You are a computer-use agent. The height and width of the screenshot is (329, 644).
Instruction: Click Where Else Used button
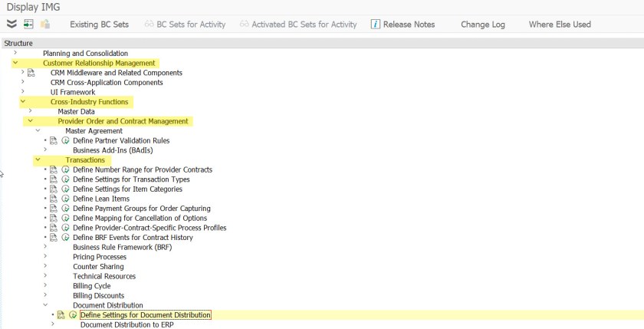click(559, 25)
